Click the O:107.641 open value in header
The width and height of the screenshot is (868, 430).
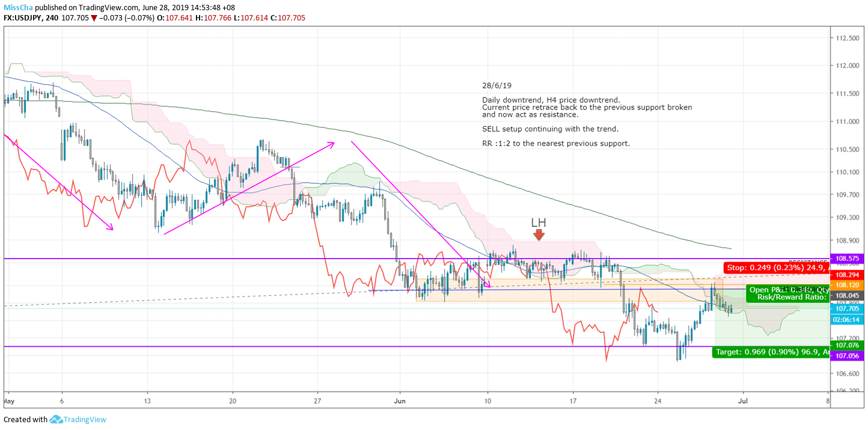[x=176, y=18]
